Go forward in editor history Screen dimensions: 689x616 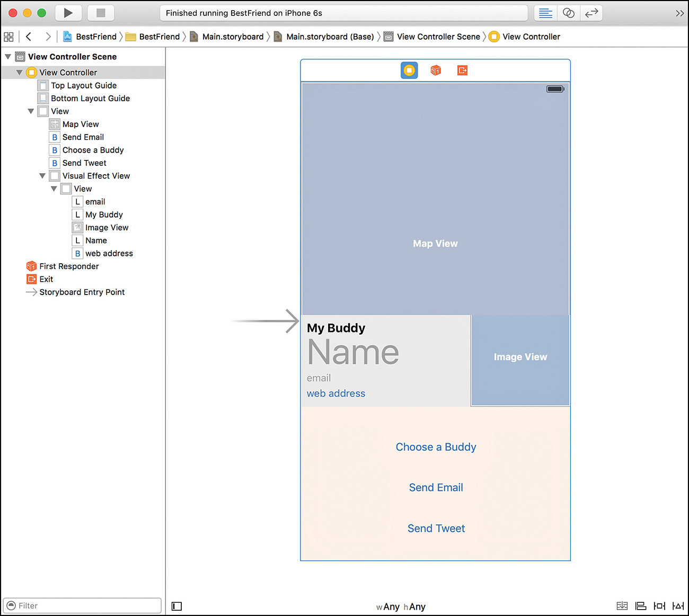tap(48, 37)
